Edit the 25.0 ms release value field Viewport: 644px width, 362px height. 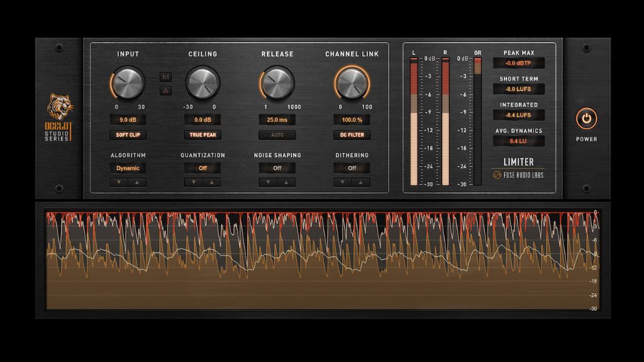coord(277,120)
